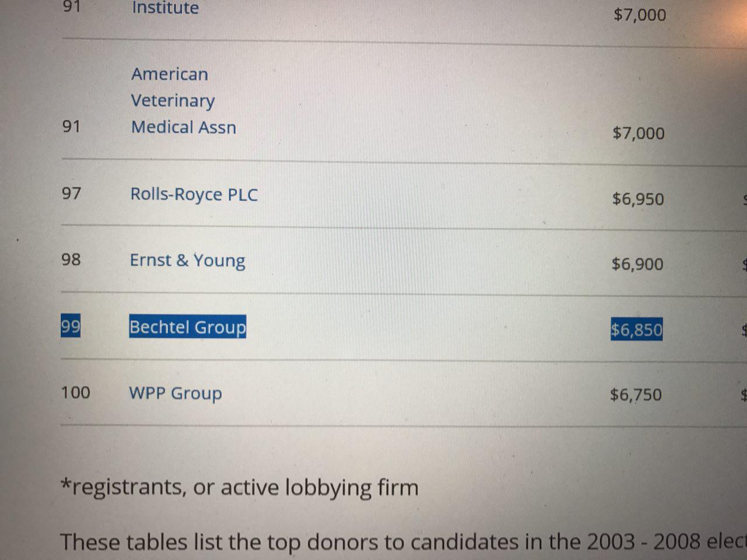Open the Rolls-Royce PLC link
This screenshot has height=560, width=747.
click(x=194, y=194)
